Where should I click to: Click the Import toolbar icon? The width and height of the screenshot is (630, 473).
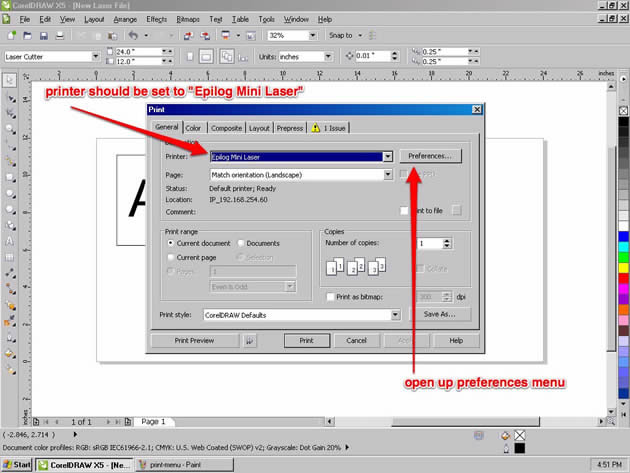pos(188,35)
